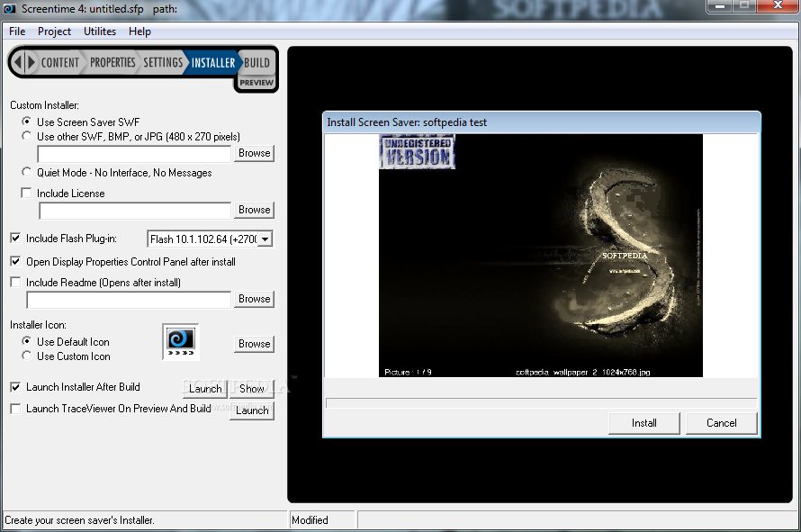The width and height of the screenshot is (801, 532).
Task: Browse for readme file
Action: tap(254, 299)
